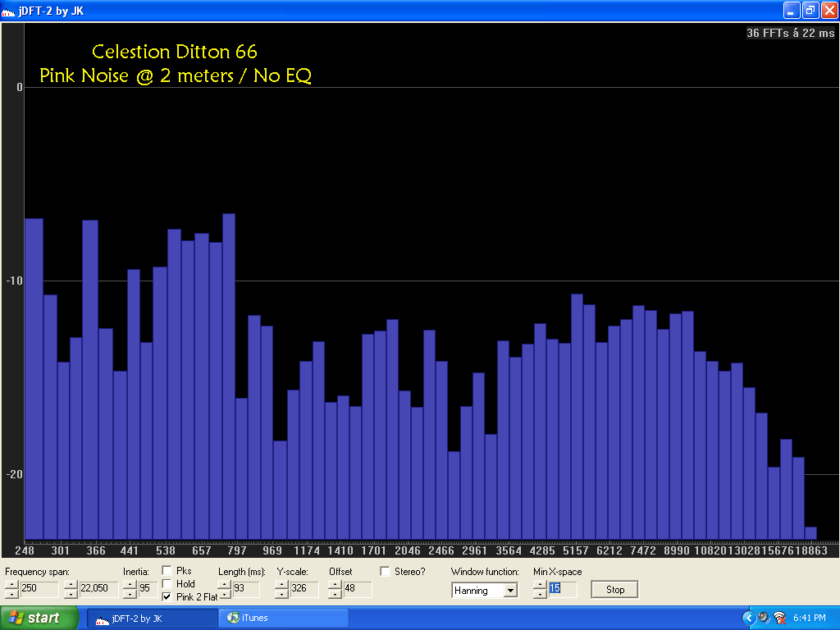Click the Length (ms) field showing 93
The width and height of the screenshot is (840, 630).
pos(246,589)
